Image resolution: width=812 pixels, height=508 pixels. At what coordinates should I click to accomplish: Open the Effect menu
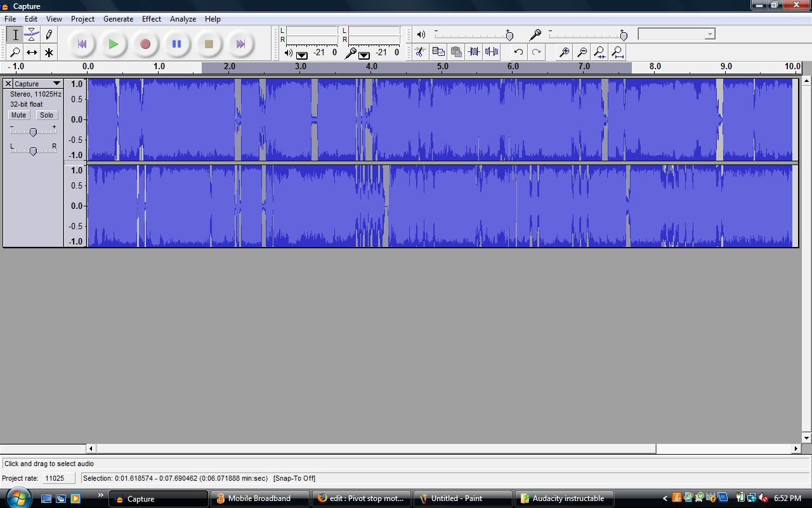pos(151,19)
